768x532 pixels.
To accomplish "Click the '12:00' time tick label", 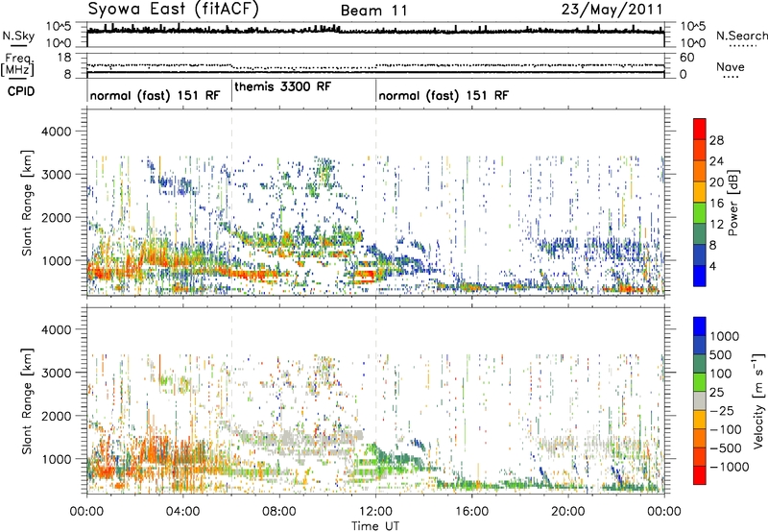I will [375, 512].
